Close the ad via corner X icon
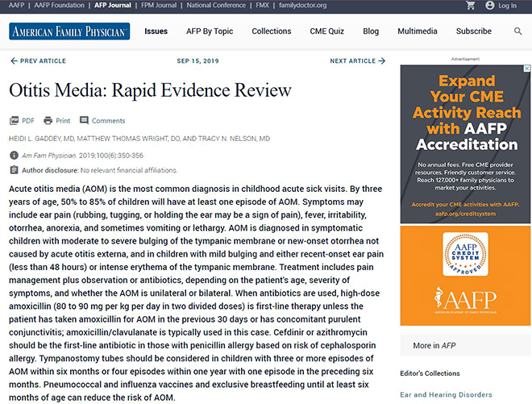This screenshot has height=404, width=532. (x=527, y=69)
